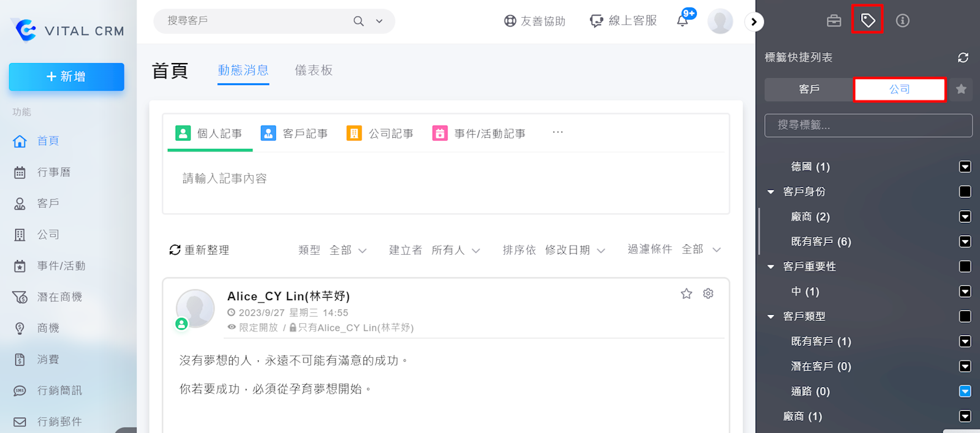Viewport: 980px width, 433px height.
Task: Select 公司記事 note tab
Action: click(x=381, y=134)
